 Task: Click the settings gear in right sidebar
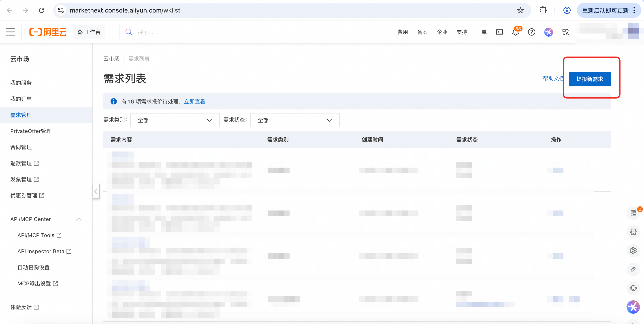(633, 251)
